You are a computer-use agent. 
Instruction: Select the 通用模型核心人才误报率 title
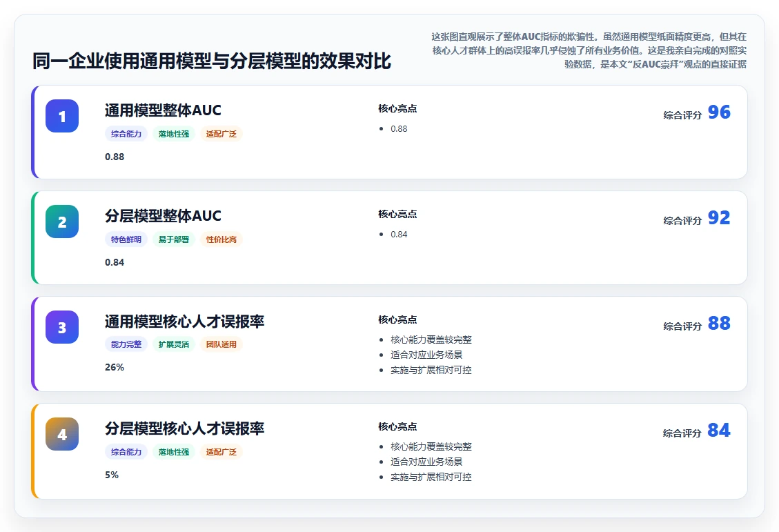tap(184, 322)
